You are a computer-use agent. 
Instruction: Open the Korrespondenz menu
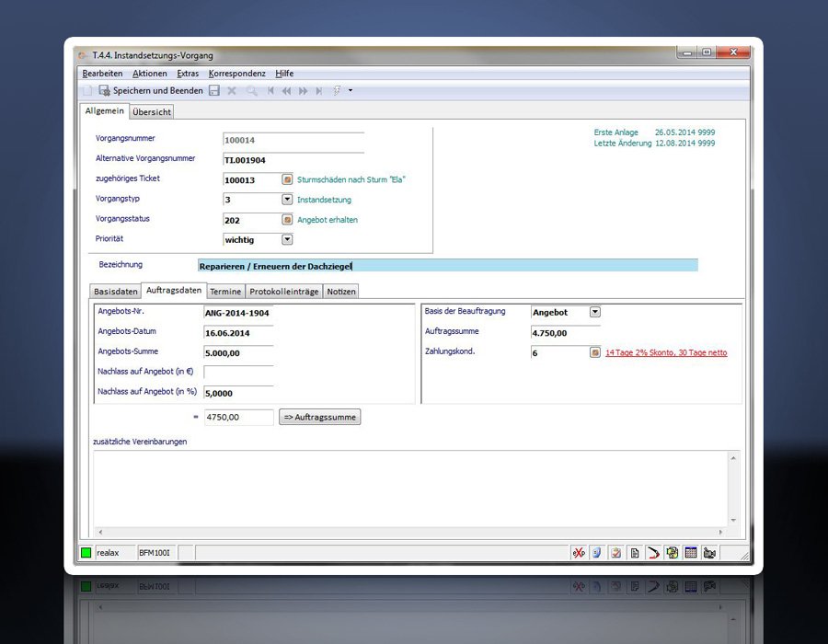pyautogui.click(x=236, y=74)
